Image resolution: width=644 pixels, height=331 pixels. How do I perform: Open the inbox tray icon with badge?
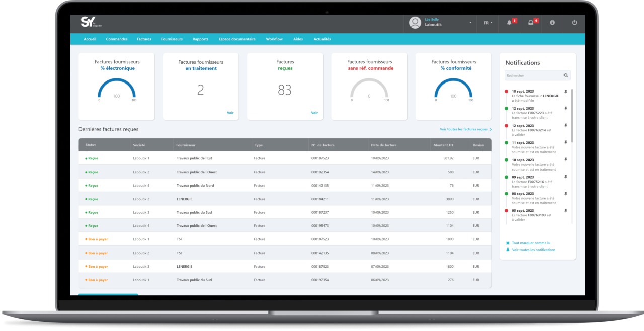531,23
